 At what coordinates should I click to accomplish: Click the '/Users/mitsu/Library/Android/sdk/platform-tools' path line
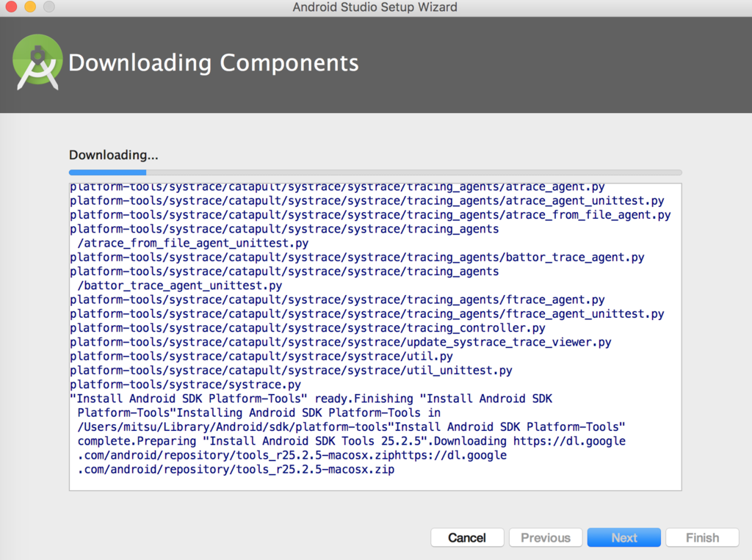click(x=352, y=427)
